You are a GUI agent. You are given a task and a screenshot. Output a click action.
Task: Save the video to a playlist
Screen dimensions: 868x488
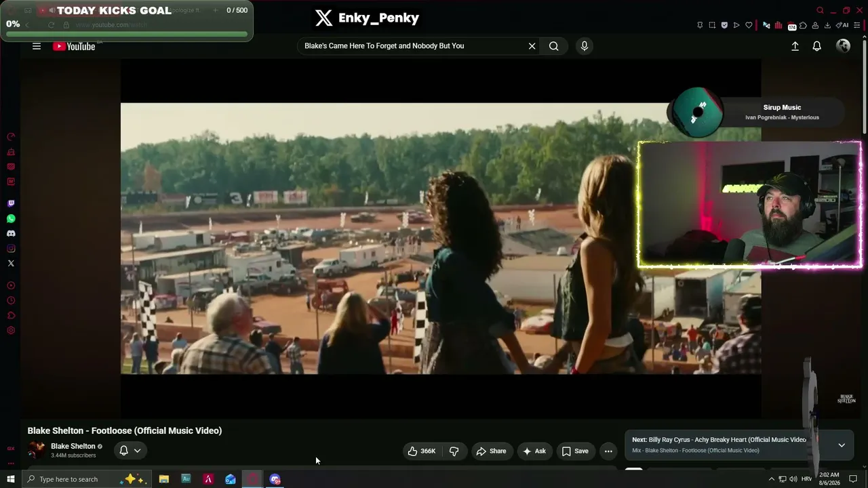coord(575,451)
